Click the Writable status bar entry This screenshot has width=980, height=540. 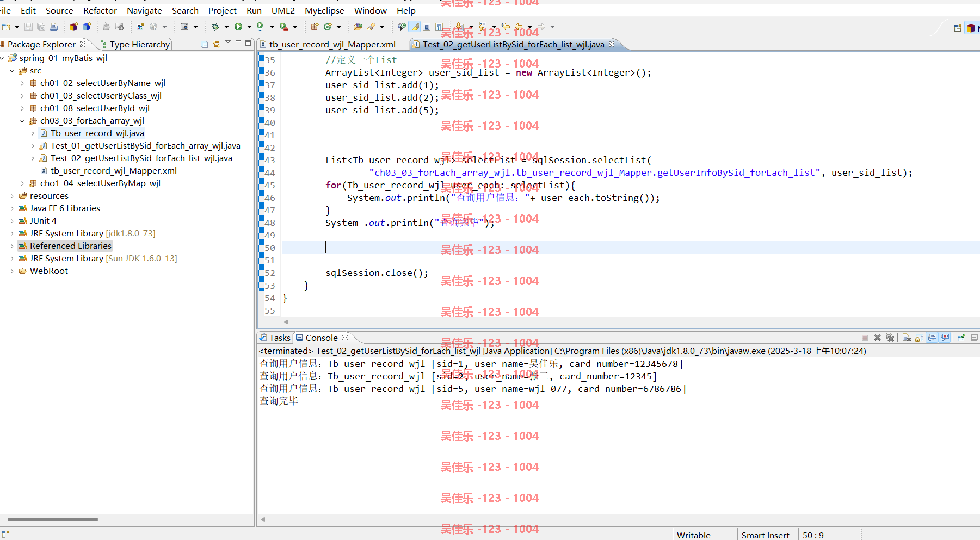tap(693, 535)
